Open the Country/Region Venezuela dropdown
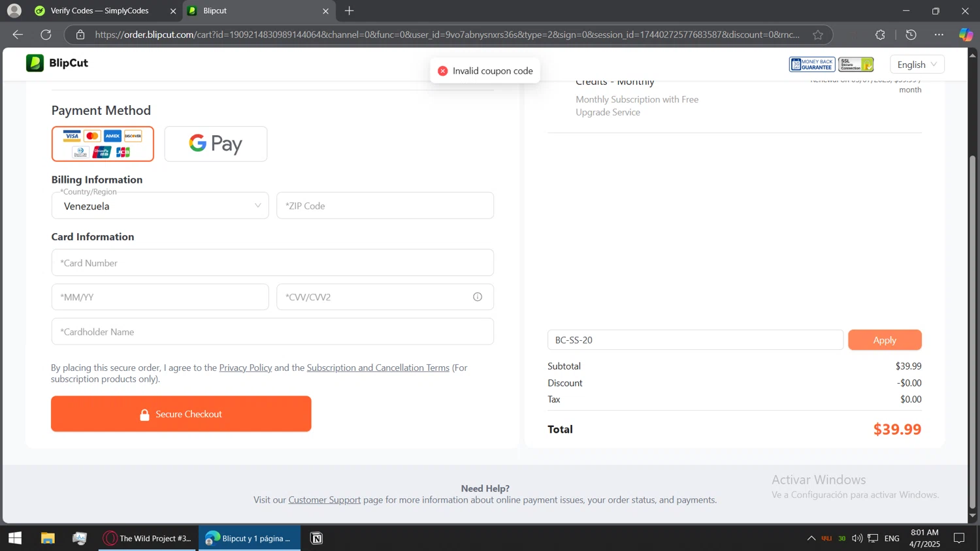The image size is (980, 551). 160,206
